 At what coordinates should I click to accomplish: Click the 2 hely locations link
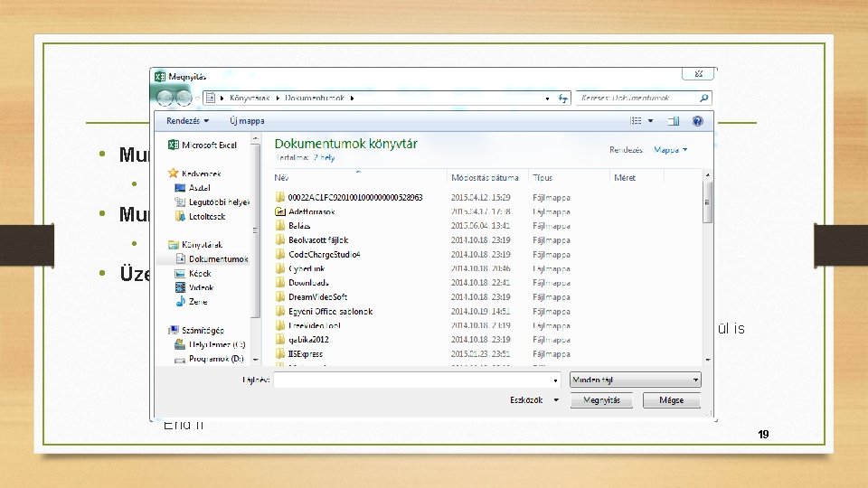[x=325, y=157]
